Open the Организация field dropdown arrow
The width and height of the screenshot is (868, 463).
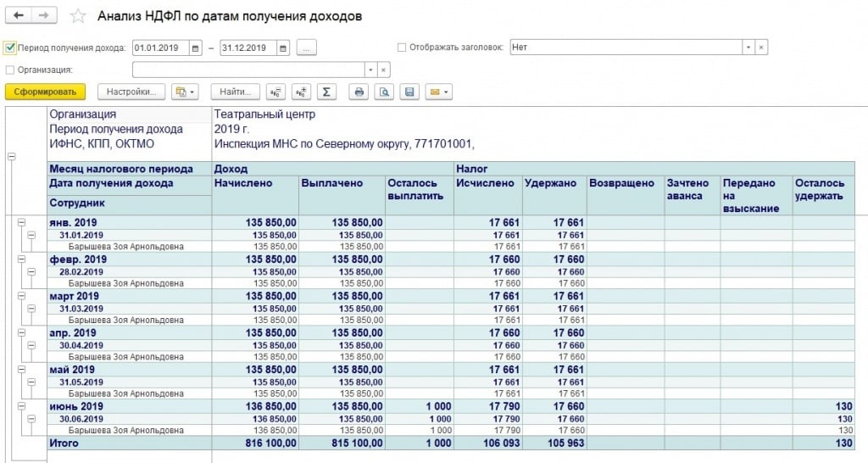click(x=370, y=70)
